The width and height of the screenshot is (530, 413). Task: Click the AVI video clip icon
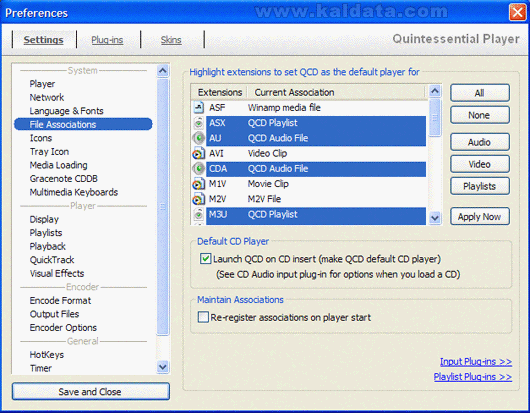[198, 154]
